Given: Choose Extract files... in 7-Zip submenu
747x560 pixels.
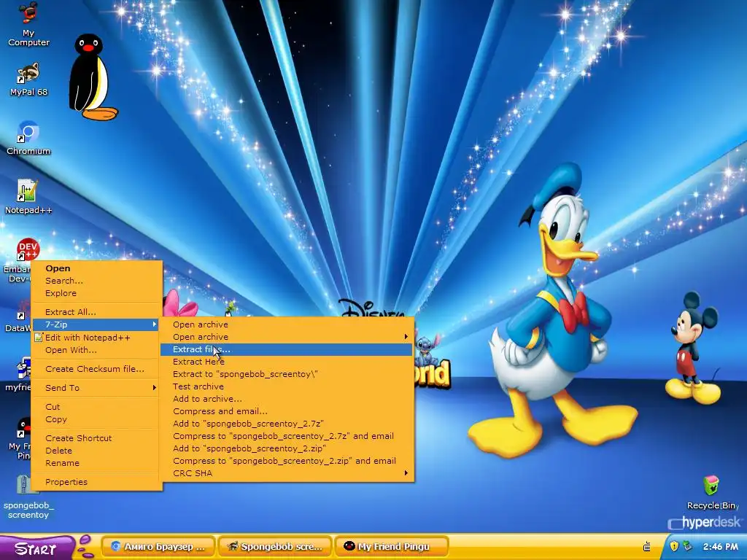Looking at the screenshot, I should point(286,349).
